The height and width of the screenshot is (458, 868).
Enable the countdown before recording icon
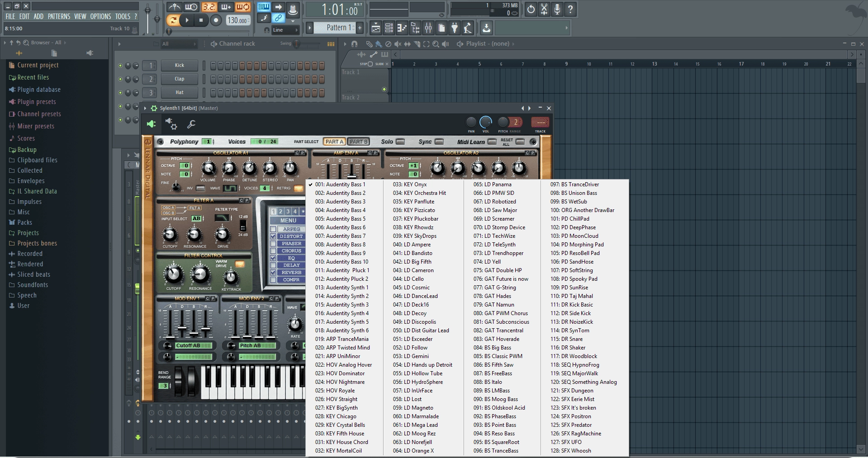coord(209,7)
